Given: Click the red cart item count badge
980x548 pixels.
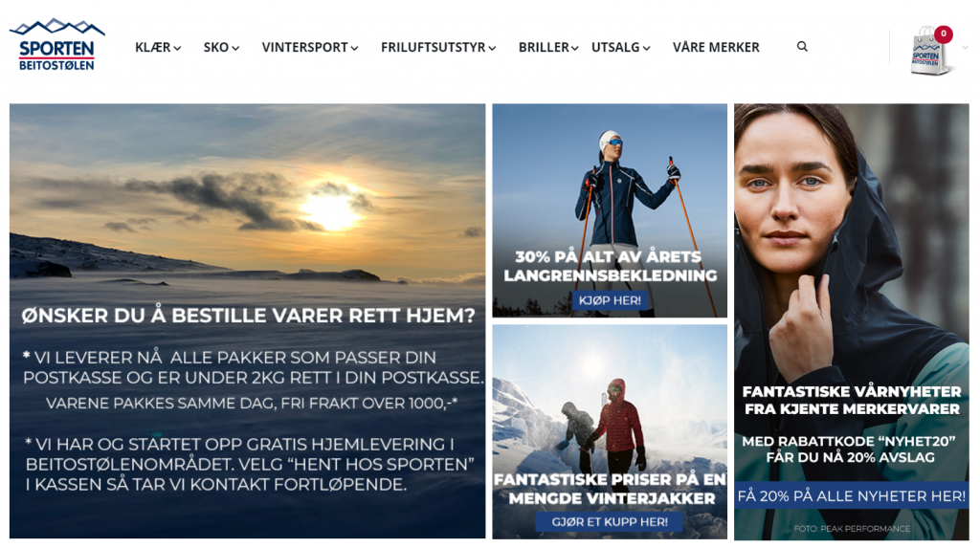Looking at the screenshot, I should tap(943, 33).
